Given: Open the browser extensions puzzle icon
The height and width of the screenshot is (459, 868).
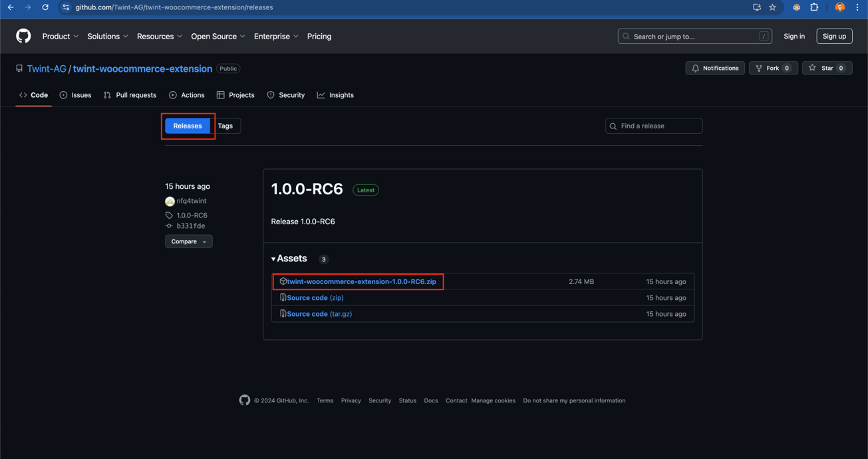Looking at the screenshot, I should pyautogui.click(x=814, y=7).
